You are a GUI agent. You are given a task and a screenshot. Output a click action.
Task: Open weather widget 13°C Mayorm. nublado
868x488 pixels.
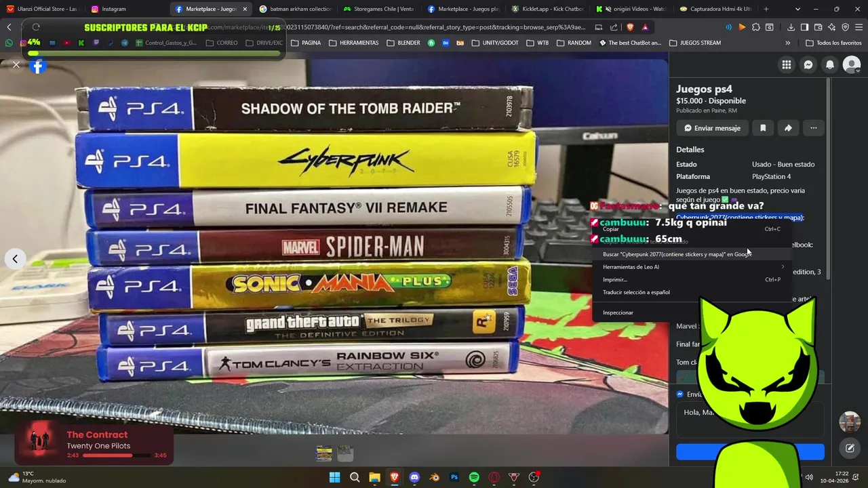[37, 477]
